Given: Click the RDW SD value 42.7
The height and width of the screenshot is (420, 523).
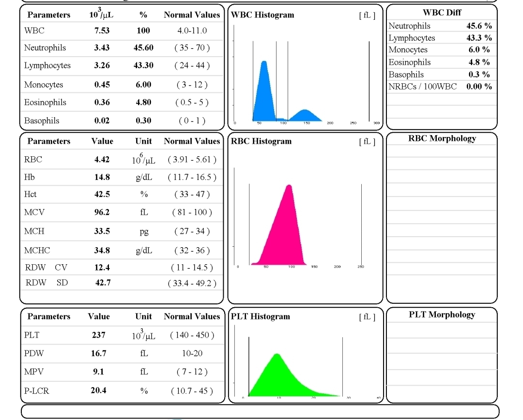Looking at the screenshot, I should (103, 283).
